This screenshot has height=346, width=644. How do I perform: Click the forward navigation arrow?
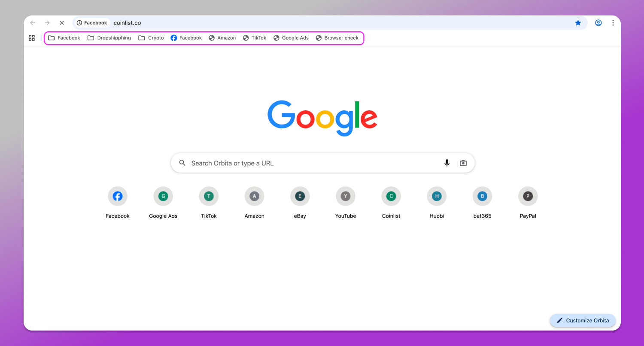point(47,23)
